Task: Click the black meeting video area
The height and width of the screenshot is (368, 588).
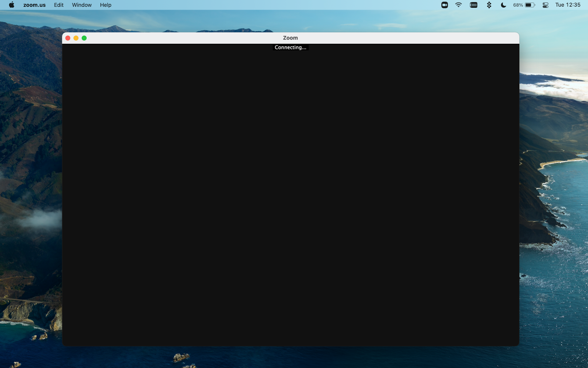Action: [x=290, y=195]
